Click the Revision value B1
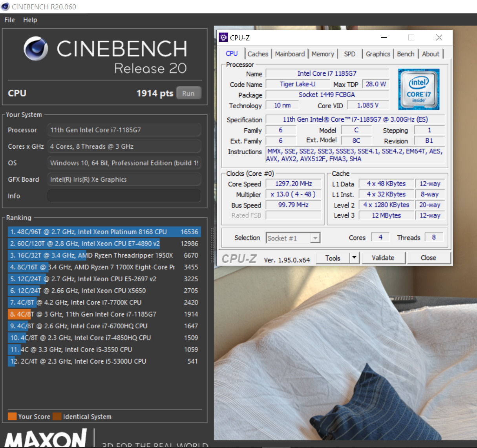This screenshot has width=477, height=448. (x=429, y=140)
